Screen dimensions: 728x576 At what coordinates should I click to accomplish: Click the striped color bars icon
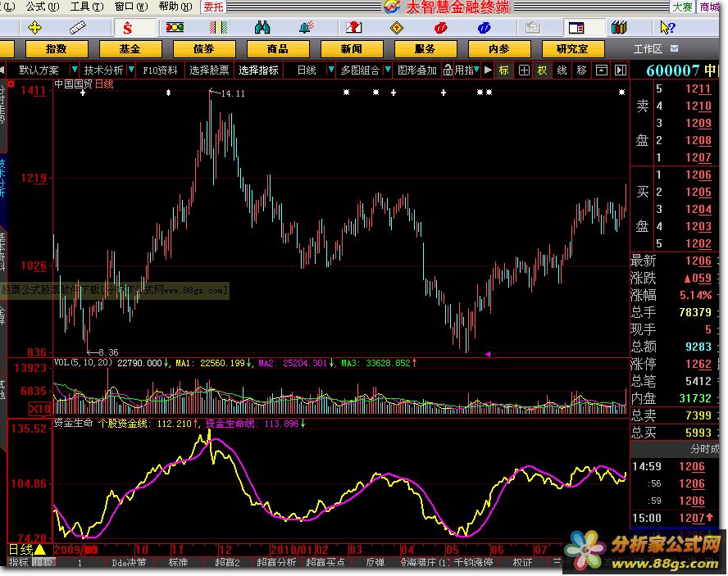218,28
